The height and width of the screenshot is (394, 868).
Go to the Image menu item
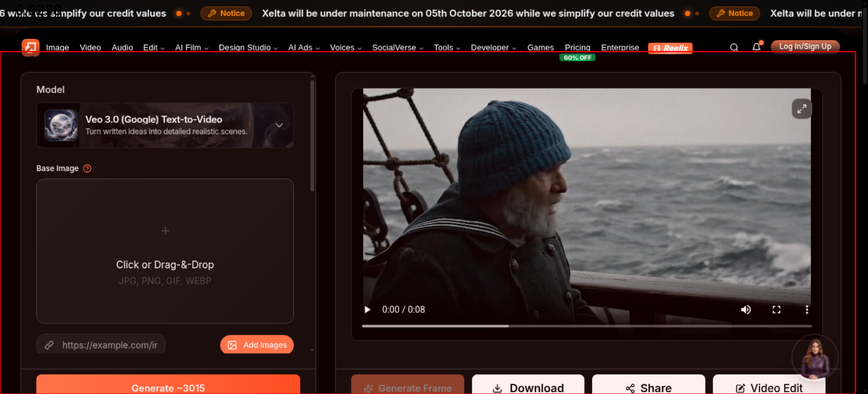click(x=57, y=48)
